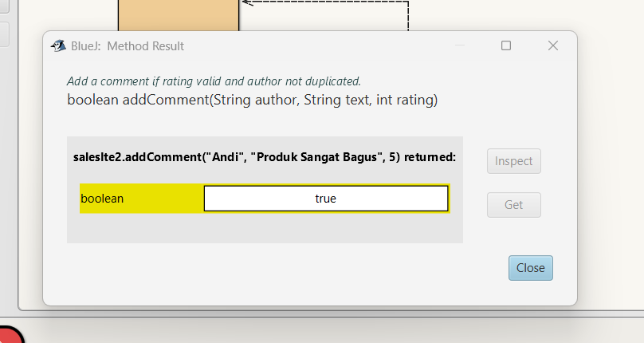644x343 pixels.
Task: Click the topmost left sidebar button edge
Action: point(4,5)
